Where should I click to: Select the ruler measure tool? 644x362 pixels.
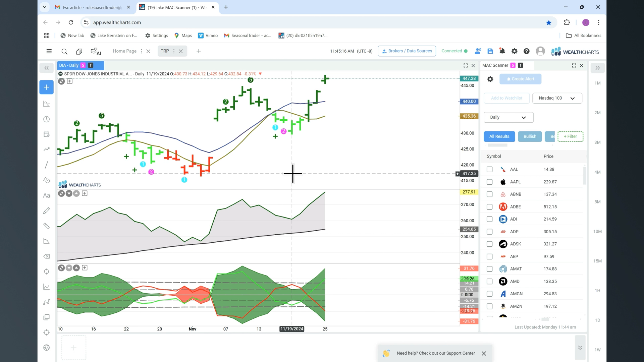47,226
